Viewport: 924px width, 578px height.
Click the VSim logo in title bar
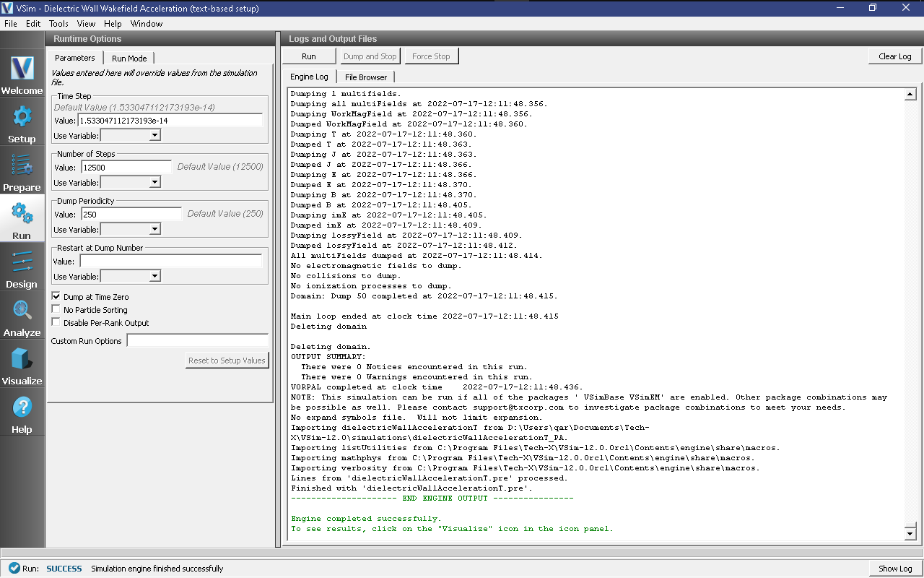click(x=7, y=8)
